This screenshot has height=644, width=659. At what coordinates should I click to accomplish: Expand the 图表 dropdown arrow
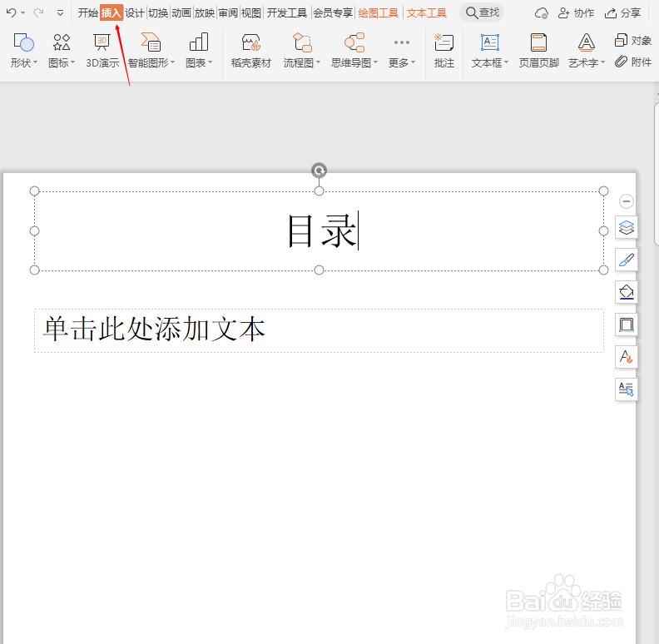coord(210,62)
